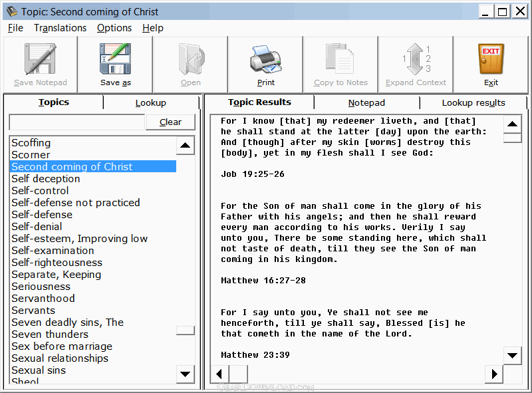Select the Seven thunders topic
Viewport: 532px width, 393px height.
pyautogui.click(x=93, y=334)
